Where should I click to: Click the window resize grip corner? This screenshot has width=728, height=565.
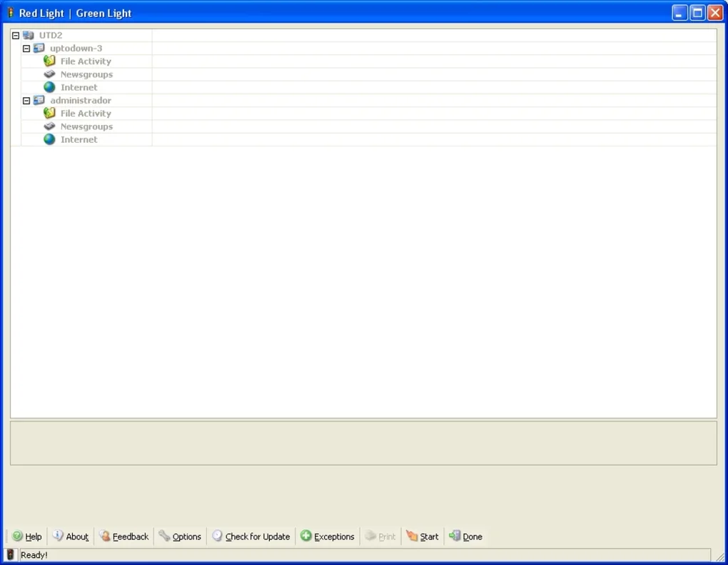[720, 556]
